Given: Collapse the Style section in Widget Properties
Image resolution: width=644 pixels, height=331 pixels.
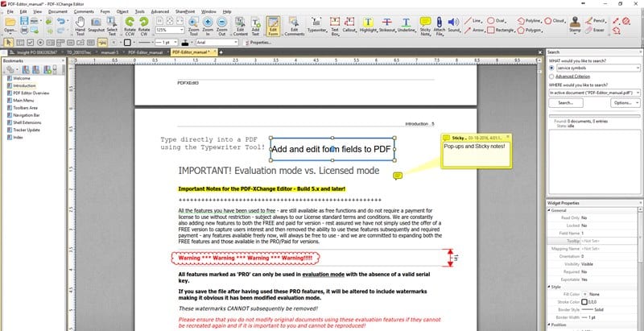Looking at the screenshot, I should click(x=550, y=287).
